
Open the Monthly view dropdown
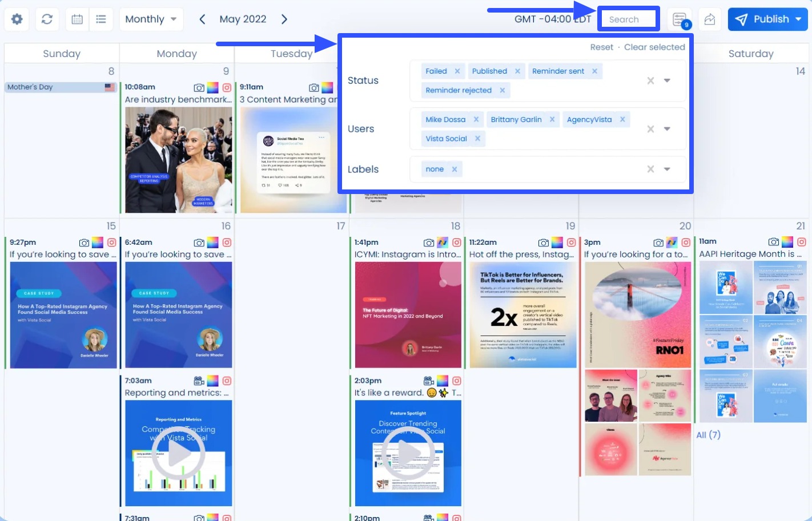tap(150, 19)
